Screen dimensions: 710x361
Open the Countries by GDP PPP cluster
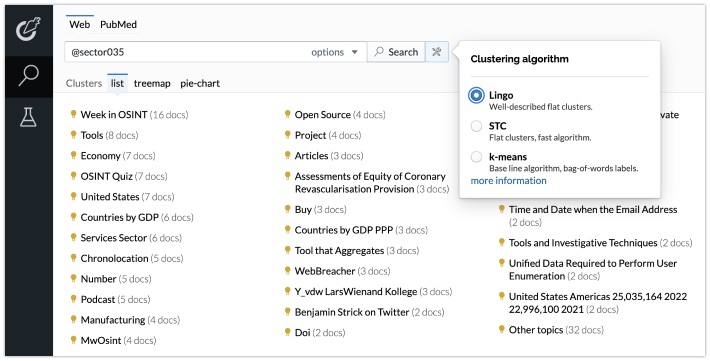[x=361, y=230]
